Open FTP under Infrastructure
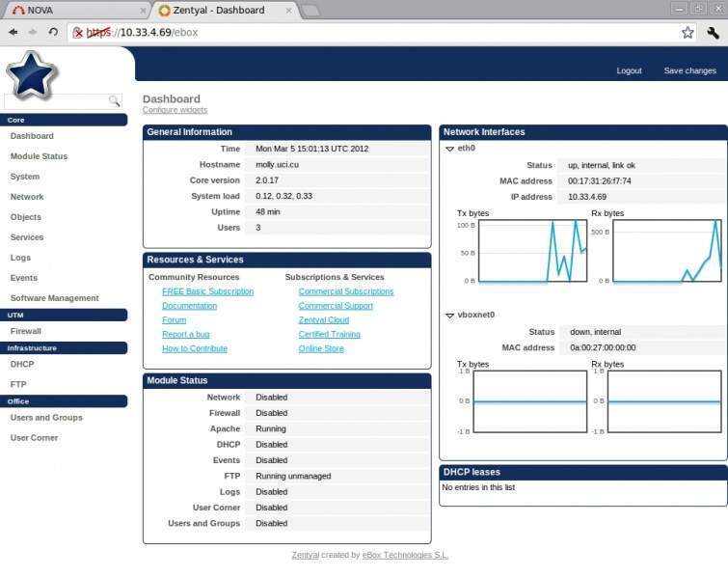The width and height of the screenshot is (728, 578). (x=18, y=385)
